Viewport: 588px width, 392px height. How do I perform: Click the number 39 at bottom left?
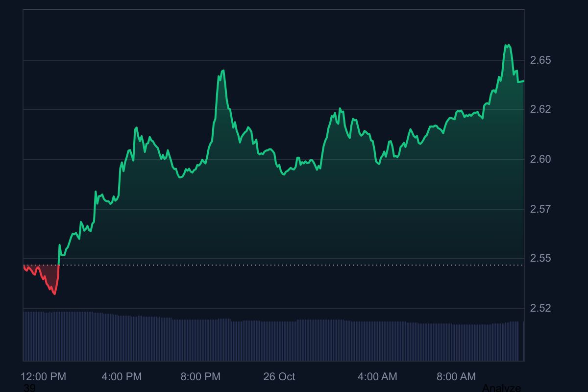coord(29,388)
